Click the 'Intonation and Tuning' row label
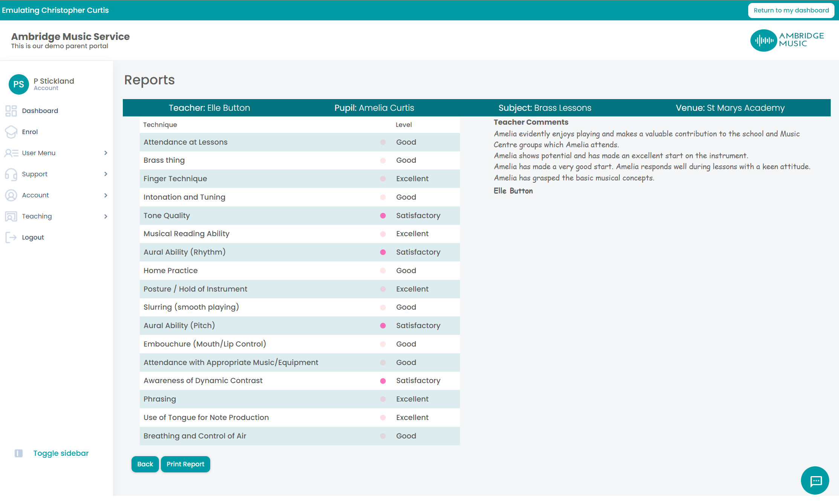 coord(184,197)
